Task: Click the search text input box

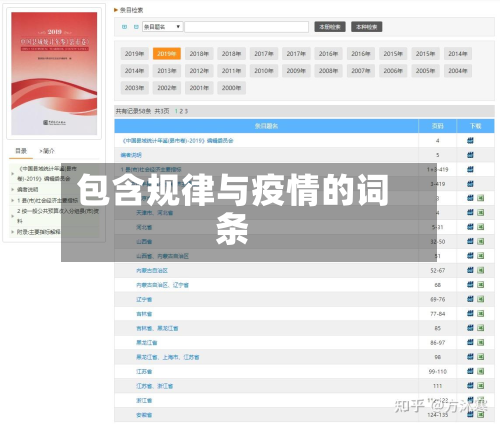Action: (247, 27)
